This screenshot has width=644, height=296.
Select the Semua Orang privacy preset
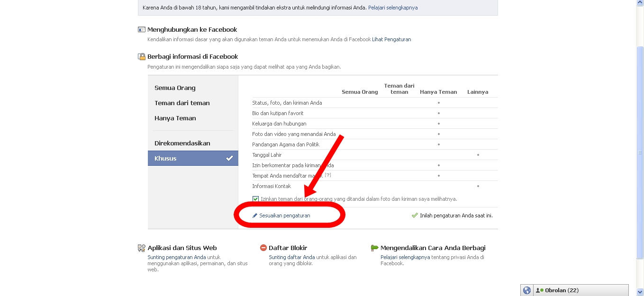point(175,88)
